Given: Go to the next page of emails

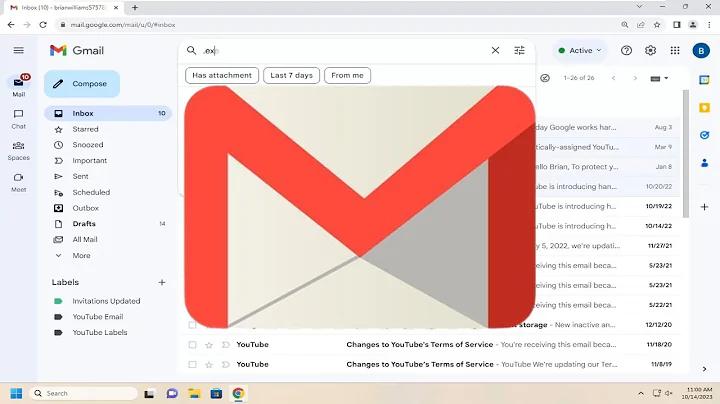Looking at the screenshot, I should [x=635, y=79].
